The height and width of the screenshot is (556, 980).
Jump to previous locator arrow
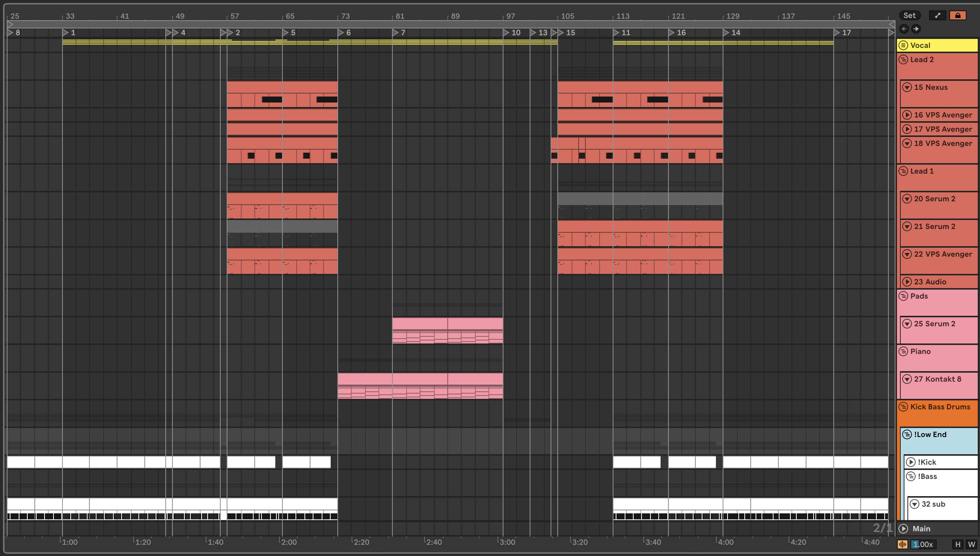[904, 29]
